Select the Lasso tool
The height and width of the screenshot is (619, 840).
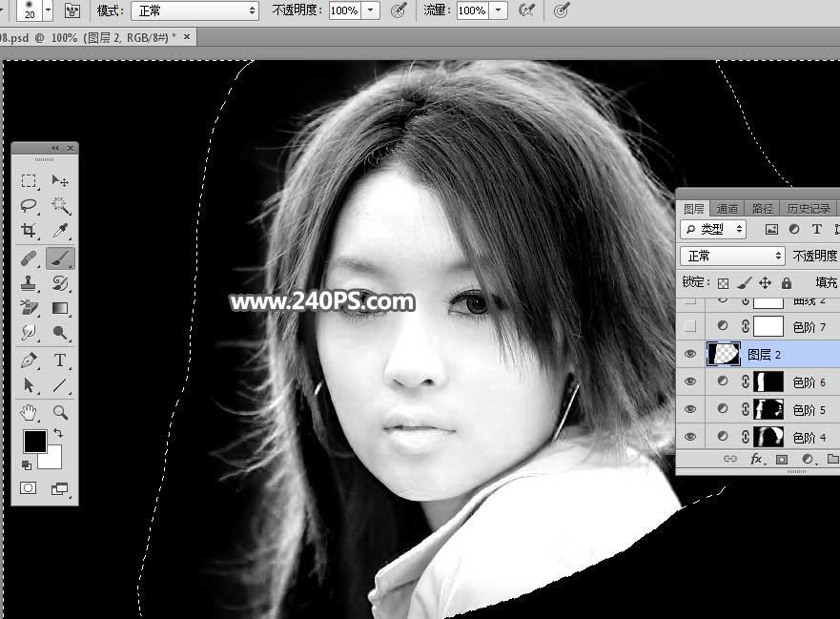(29, 206)
